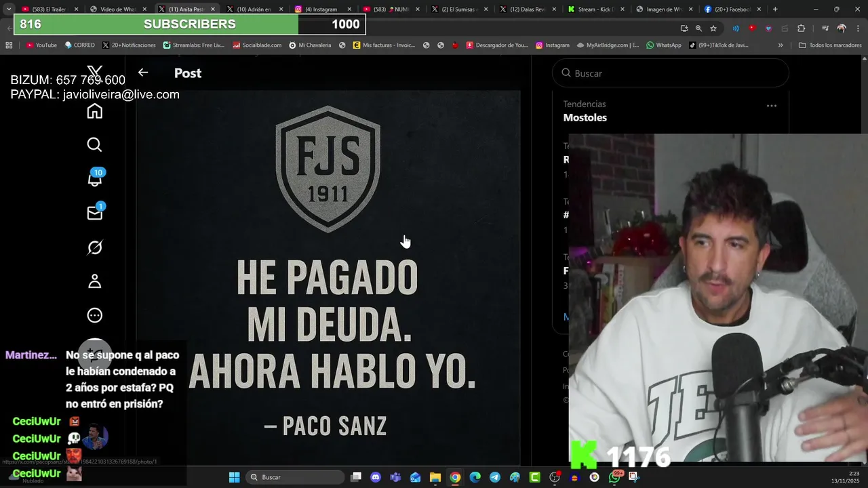Click the Windows taskbar Buscar search box
This screenshot has width=868, height=488.
[x=294, y=477]
